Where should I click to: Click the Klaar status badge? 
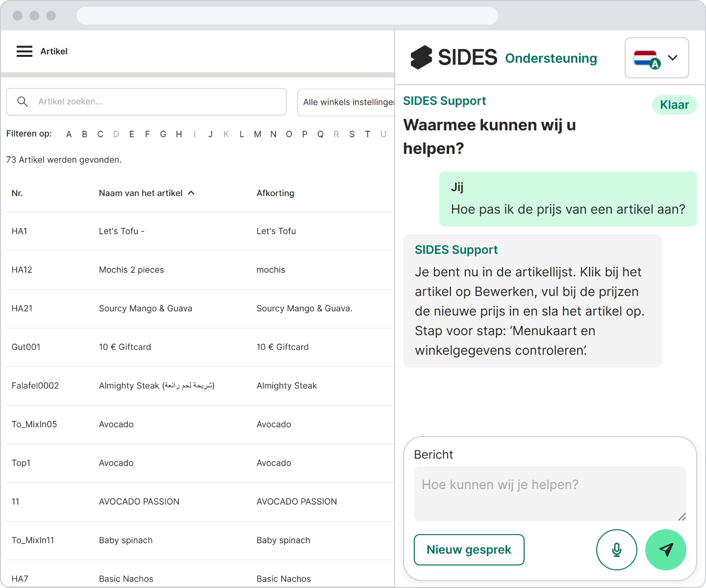point(675,105)
